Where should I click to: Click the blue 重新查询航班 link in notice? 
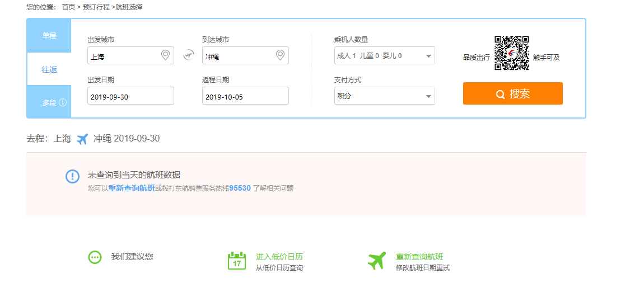pyautogui.click(x=132, y=188)
